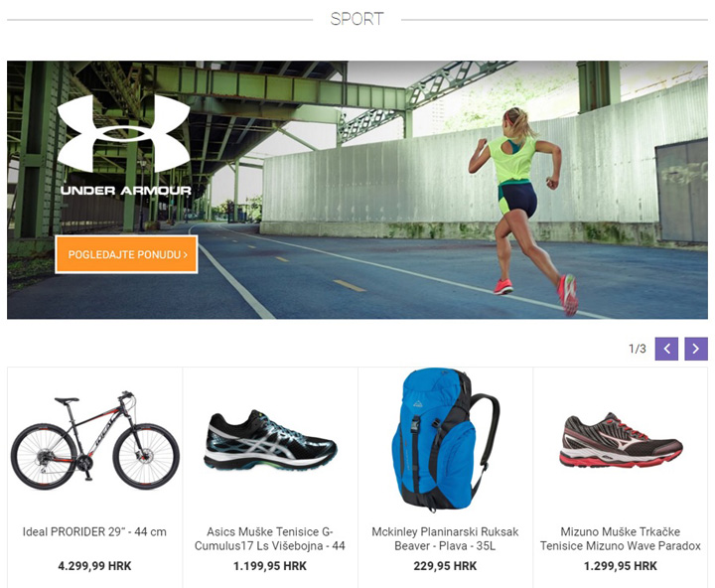Open Asics Muške Tenisice G-Cumulus17 link

(x=270, y=538)
